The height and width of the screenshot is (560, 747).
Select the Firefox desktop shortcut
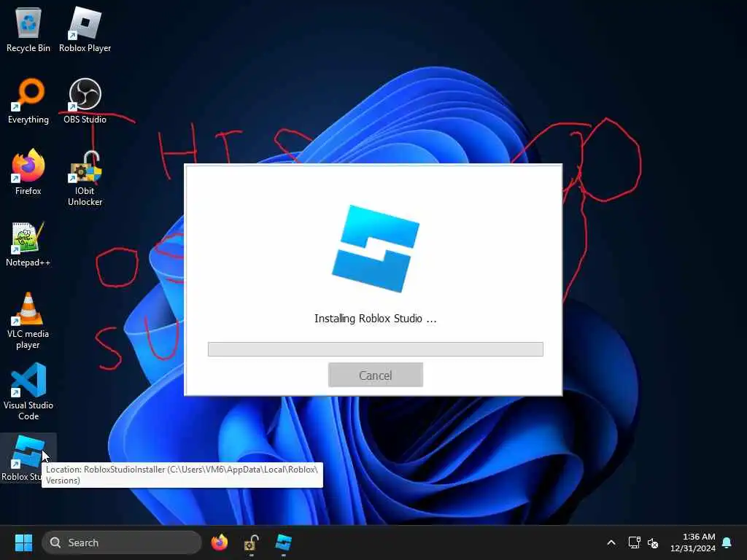(28, 172)
